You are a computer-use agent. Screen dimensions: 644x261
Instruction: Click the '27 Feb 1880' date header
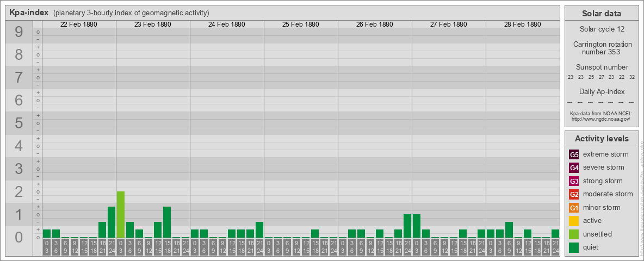point(449,24)
